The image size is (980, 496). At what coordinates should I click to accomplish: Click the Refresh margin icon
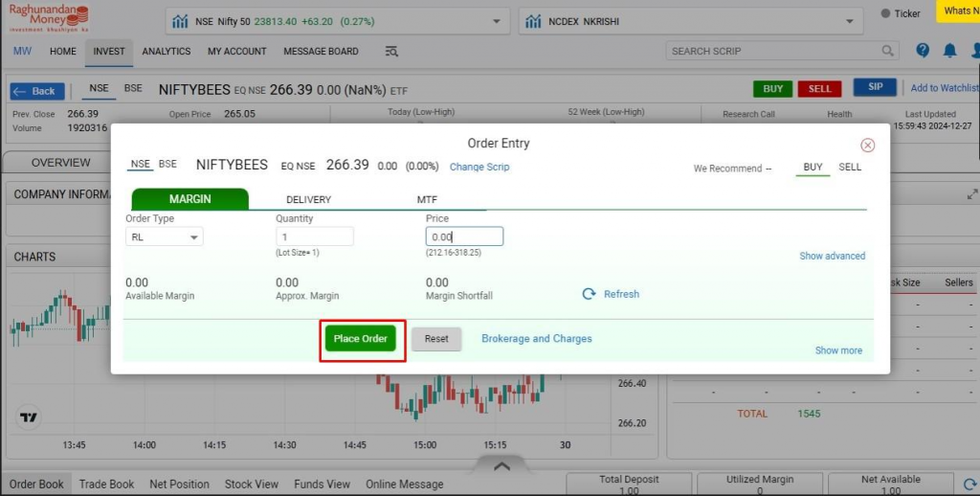pyautogui.click(x=590, y=294)
